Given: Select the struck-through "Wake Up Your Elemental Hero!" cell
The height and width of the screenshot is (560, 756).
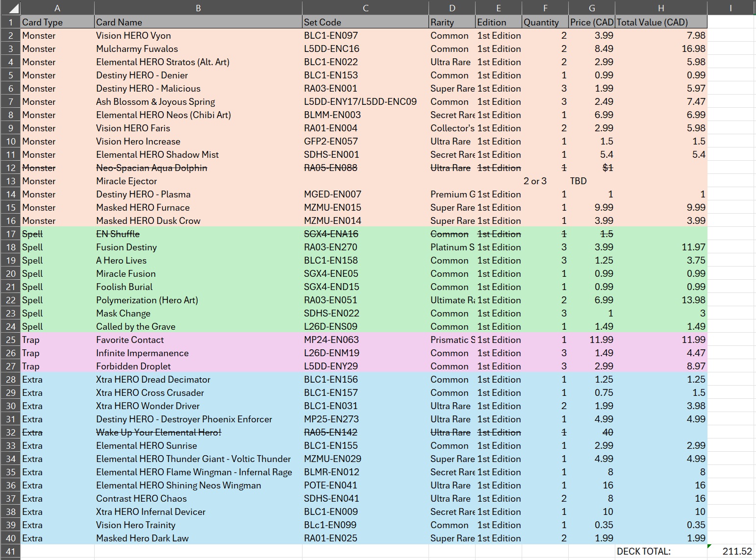Looking at the screenshot, I should coord(198,432).
